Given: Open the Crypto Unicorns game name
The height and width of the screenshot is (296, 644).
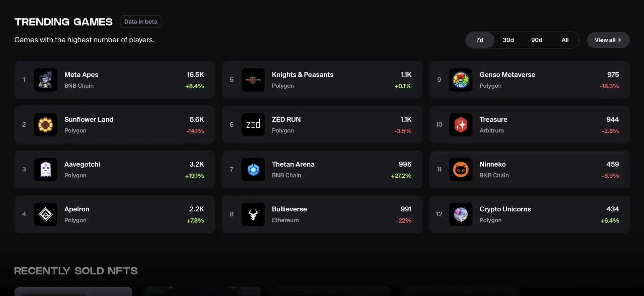Looking at the screenshot, I should click(505, 209).
